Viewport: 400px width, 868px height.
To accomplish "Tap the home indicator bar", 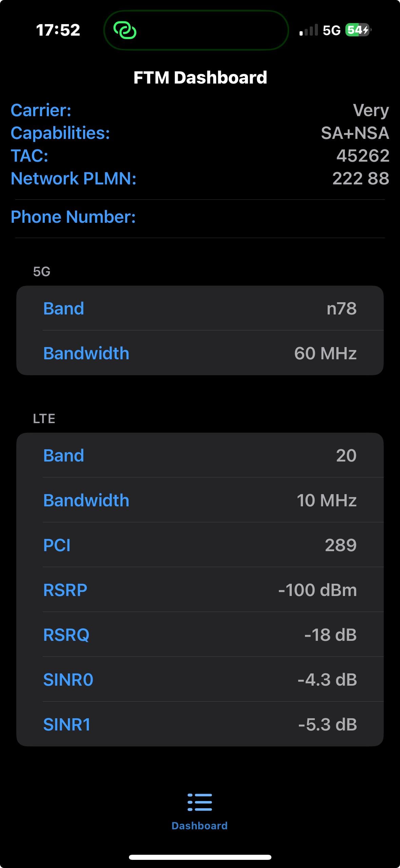I will (200, 857).
